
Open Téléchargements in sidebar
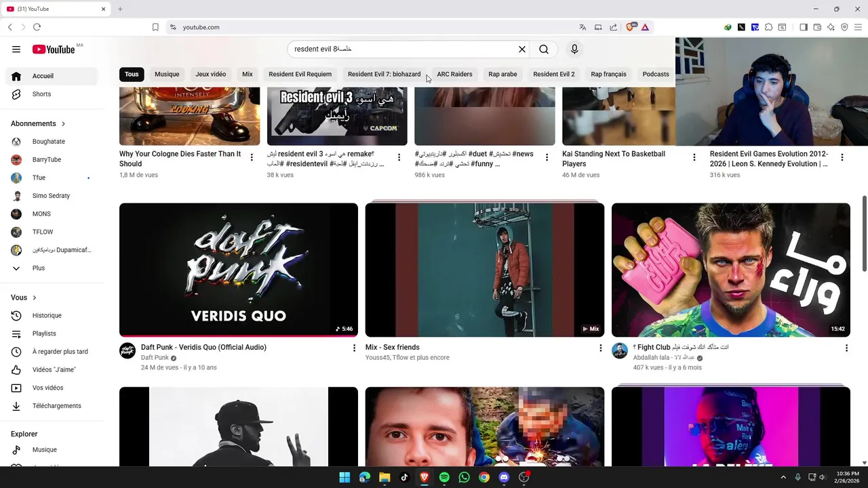[x=52, y=406]
